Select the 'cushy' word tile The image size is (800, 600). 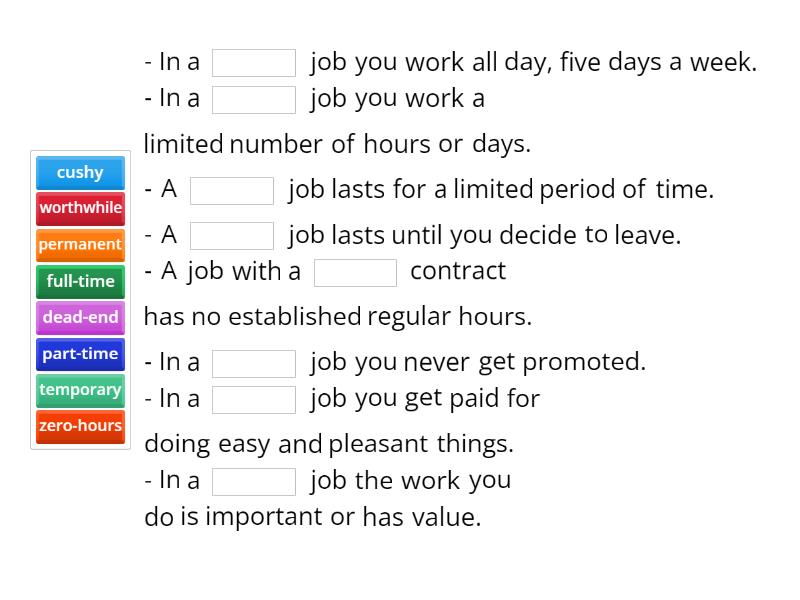(x=80, y=172)
